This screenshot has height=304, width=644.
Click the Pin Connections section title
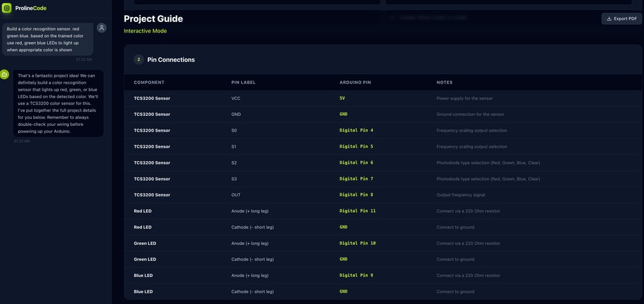[x=171, y=60]
